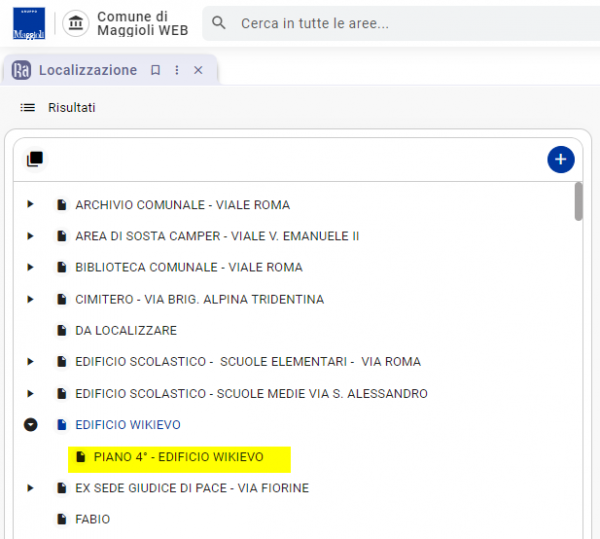The height and width of the screenshot is (539, 600).
Task: Collapse the EDIFICIO WIKIEVO node
Action: click(x=31, y=425)
